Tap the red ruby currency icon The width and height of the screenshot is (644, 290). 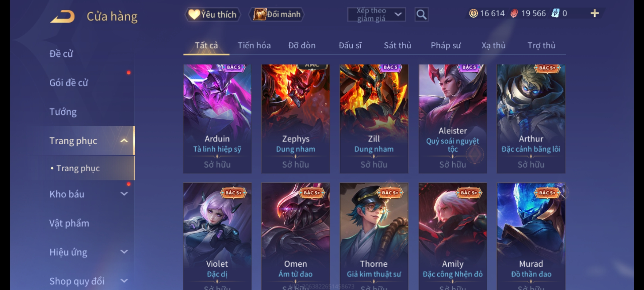coord(514,13)
